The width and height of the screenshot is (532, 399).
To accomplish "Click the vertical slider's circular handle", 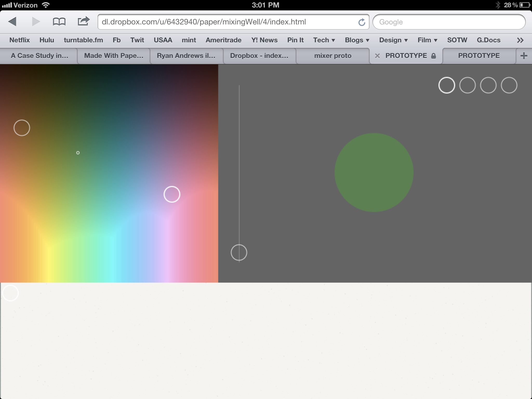I will [x=239, y=252].
